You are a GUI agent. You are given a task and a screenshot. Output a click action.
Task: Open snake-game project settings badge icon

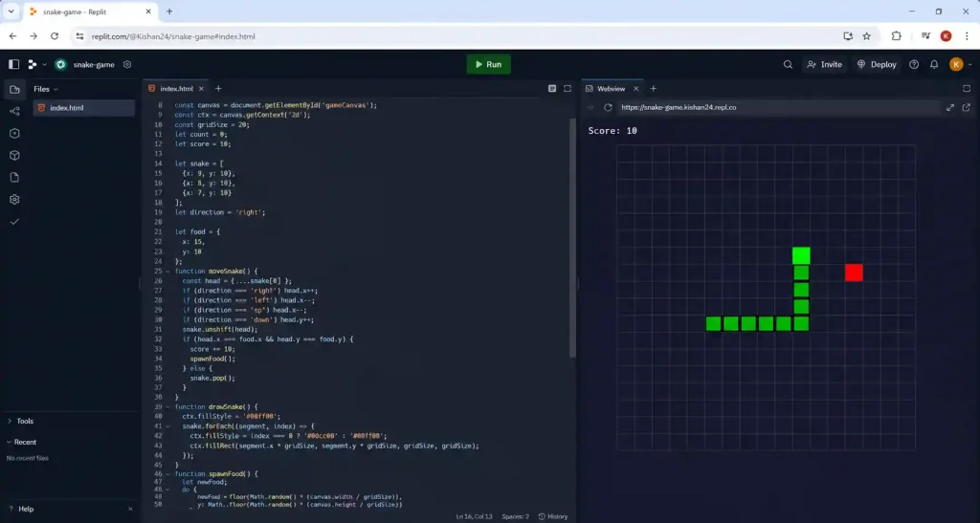(127, 64)
